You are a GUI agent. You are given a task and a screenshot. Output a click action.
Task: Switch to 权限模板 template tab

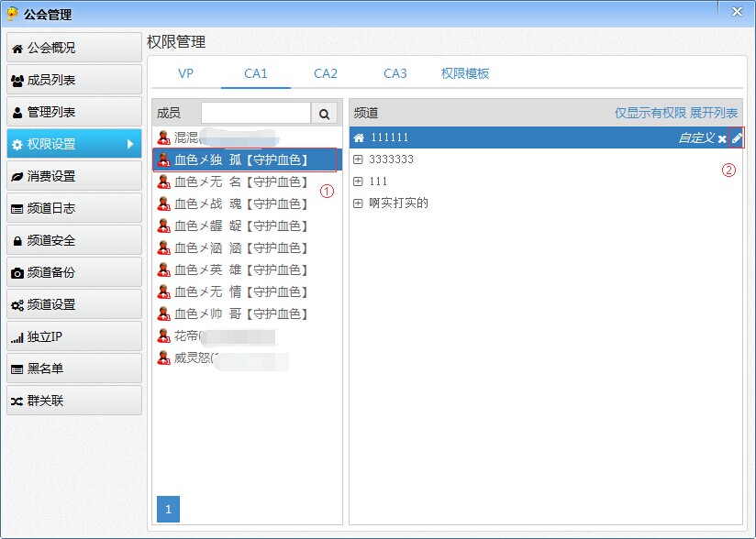pos(465,73)
